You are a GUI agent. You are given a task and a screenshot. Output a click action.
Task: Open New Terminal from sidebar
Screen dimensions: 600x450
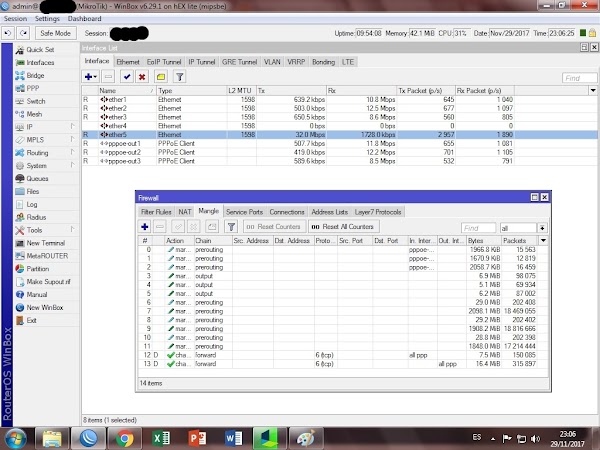46,243
